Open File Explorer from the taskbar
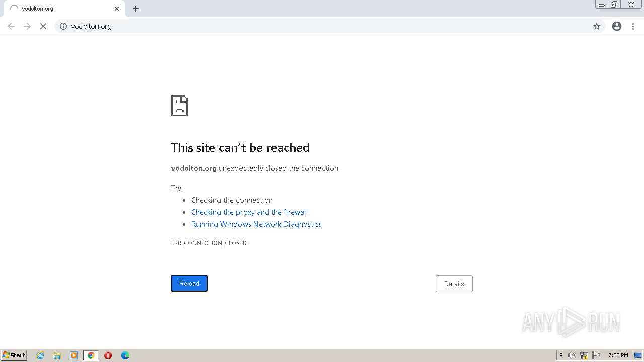The height and width of the screenshot is (362, 644). tap(57, 355)
